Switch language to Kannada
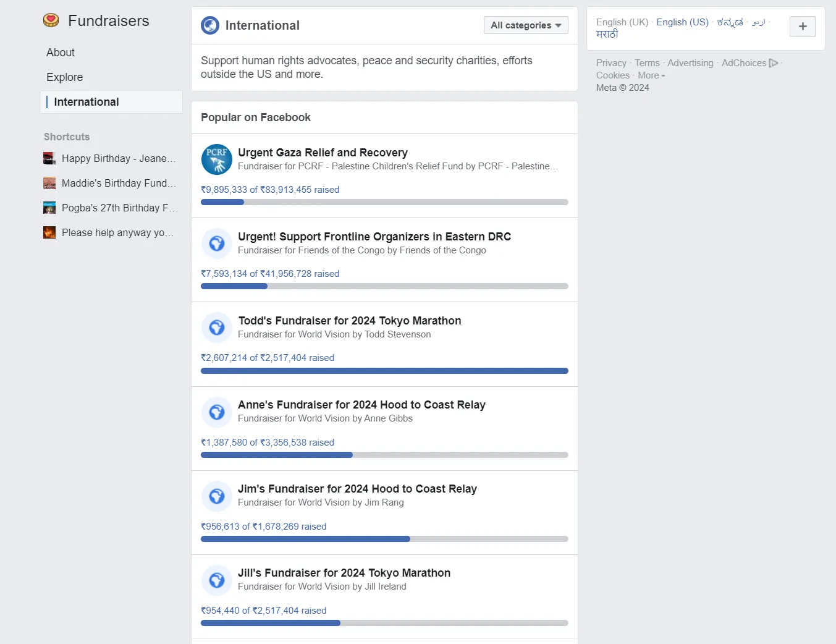The height and width of the screenshot is (644, 836). 730,22
